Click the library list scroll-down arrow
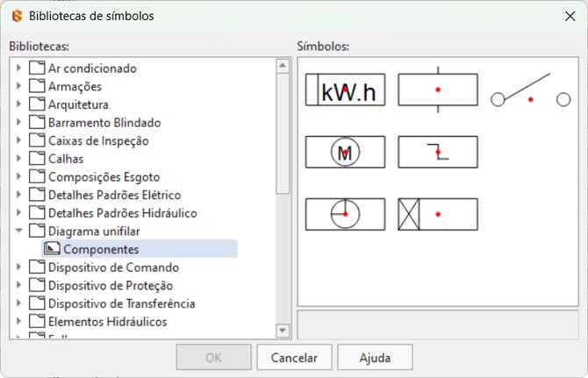 coord(283,330)
